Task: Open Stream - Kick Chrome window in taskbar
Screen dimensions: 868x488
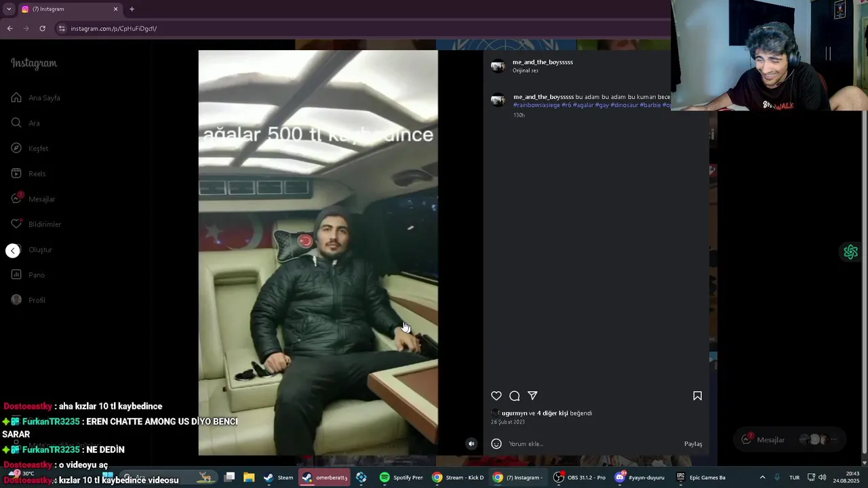Action: (x=458, y=477)
